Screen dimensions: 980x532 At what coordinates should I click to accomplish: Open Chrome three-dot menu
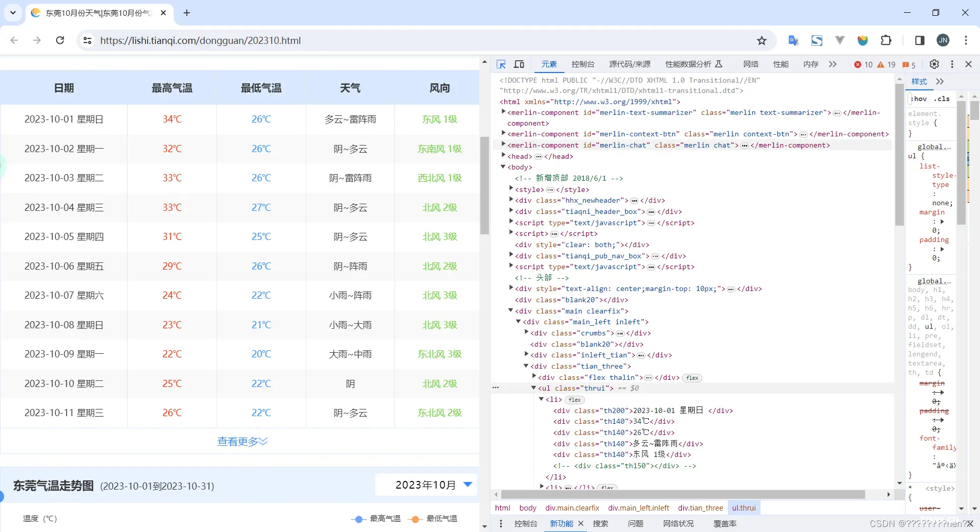click(966, 40)
